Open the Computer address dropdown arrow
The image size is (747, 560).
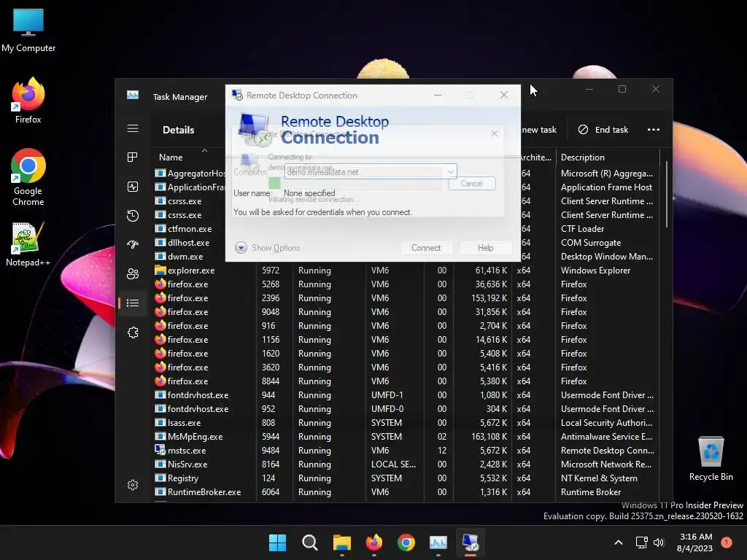(x=450, y=172)
